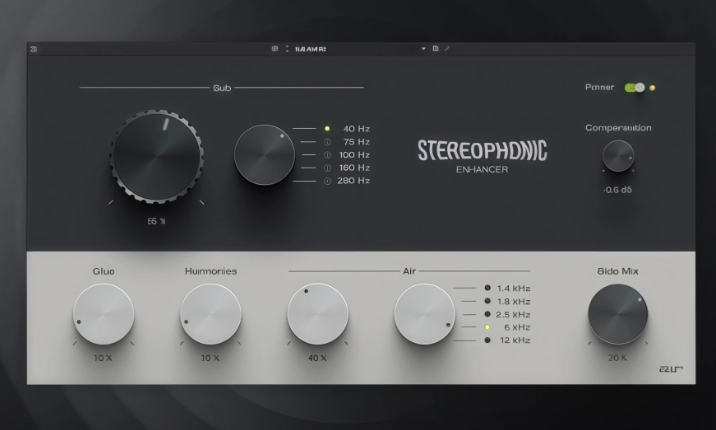The height and width of the screenshot is (430, 716).
Task: Click the icon left of preset stepper
Action: point(275,49)
